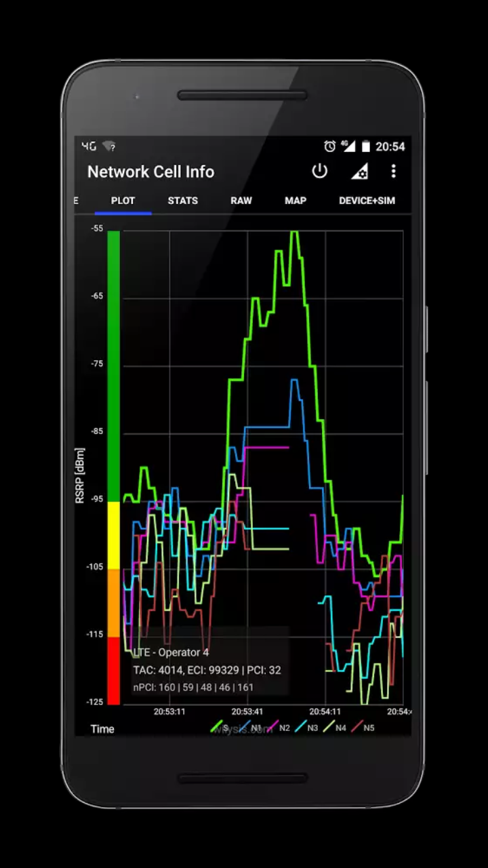Switch to the STATS tab
Screen dimensions: 488x868
(x=183, y=201)
